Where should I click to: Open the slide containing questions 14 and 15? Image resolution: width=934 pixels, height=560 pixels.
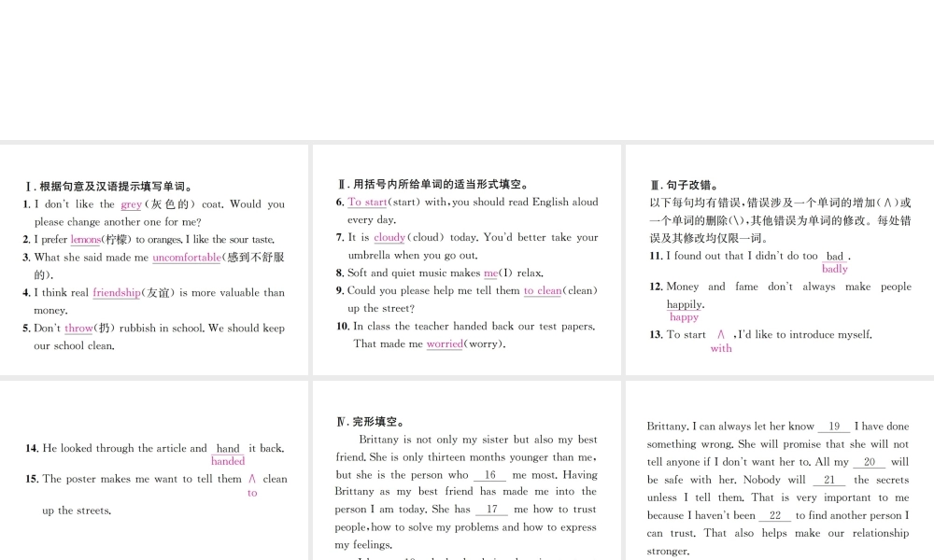154,470
